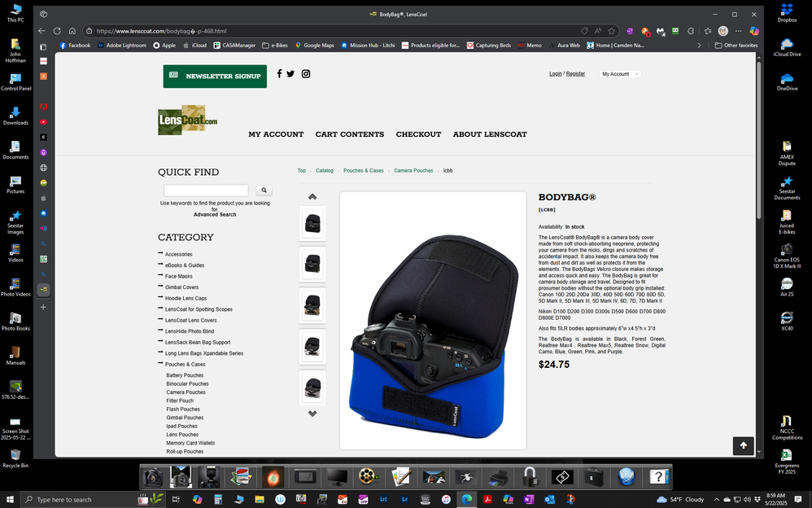
Task: Open LensCoat's Instagram icon in the header
Action: click(306, 74)
